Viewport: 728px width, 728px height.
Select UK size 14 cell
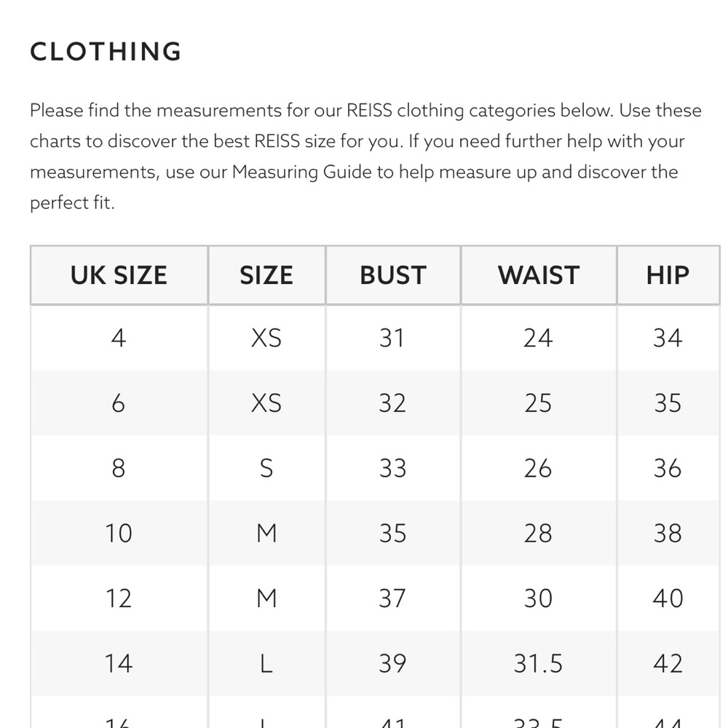point(119,663)
